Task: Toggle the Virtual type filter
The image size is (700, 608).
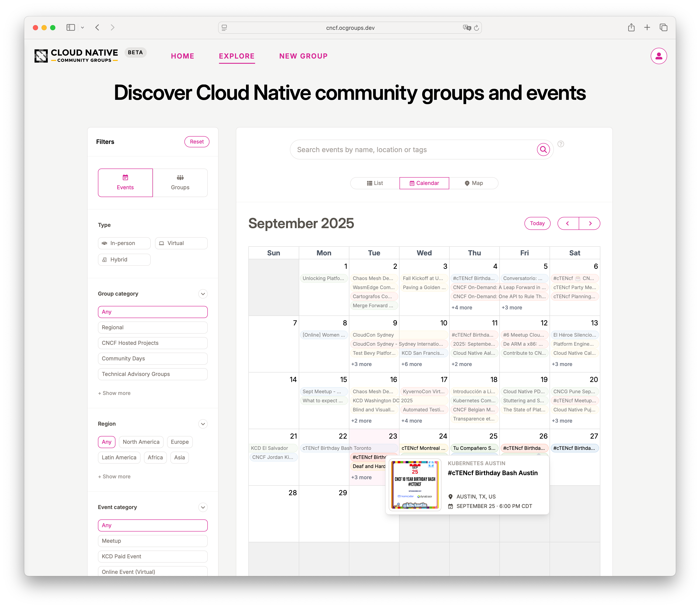Action: (x=181, y=243)
